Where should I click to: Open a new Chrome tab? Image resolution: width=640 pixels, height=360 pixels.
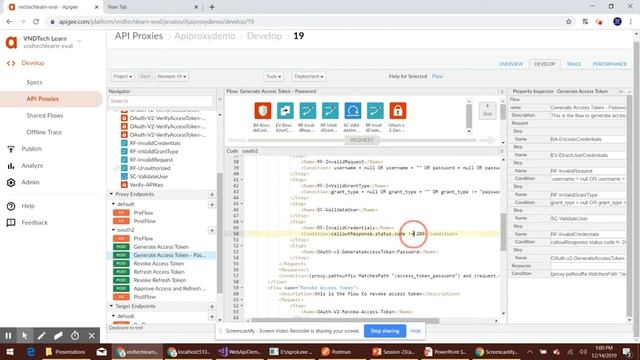pos(212,7)
